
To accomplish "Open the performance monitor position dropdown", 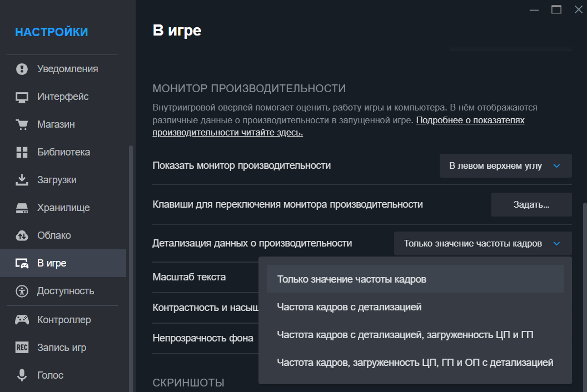I will coord(505,165).
